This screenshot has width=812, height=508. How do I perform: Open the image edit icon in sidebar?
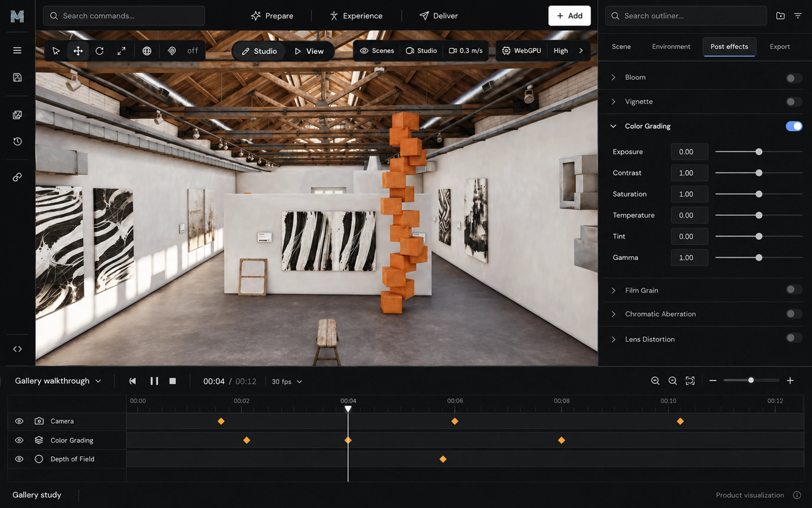tap(17, 115)
